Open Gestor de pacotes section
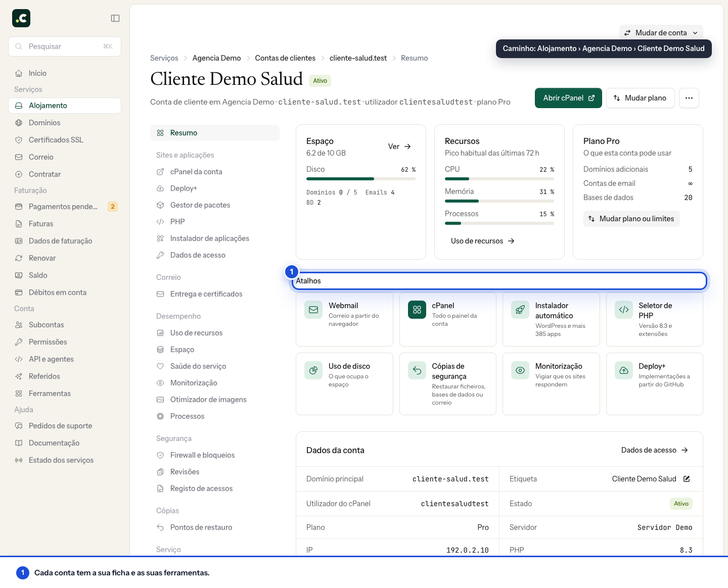The height and width of the screenshot is (588, 728). pos(215,205)
